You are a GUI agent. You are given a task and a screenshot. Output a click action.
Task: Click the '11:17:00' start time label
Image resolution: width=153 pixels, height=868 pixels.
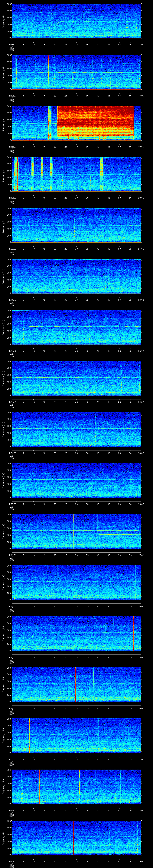pyautogui.click(x=12, y=96)
